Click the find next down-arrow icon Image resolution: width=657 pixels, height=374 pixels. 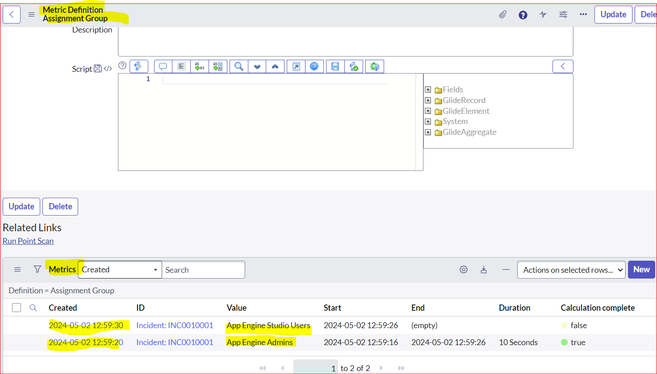[257, 66]
